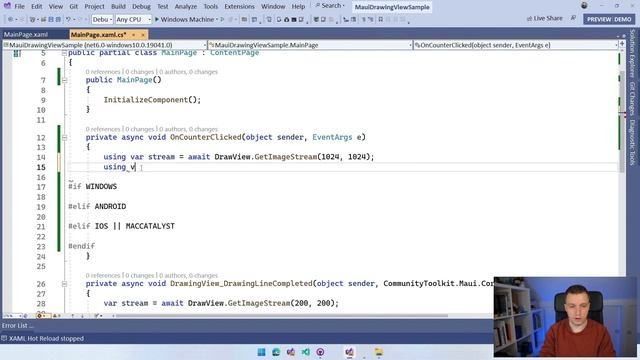Click the Save file toolbar icon
640x360 pixels.
click(x=51, y=19)
